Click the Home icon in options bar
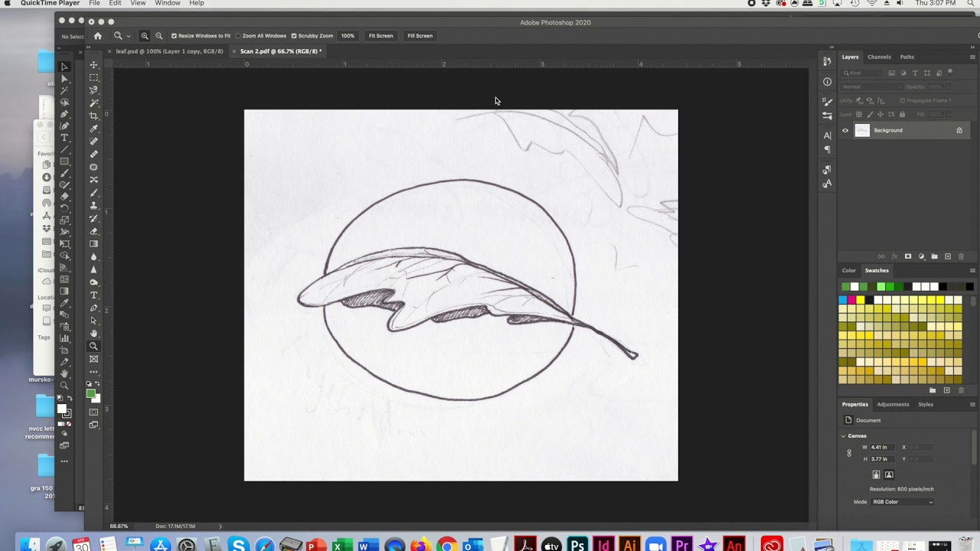The height and width of the screenshot is (551, 980). point(97,36)
